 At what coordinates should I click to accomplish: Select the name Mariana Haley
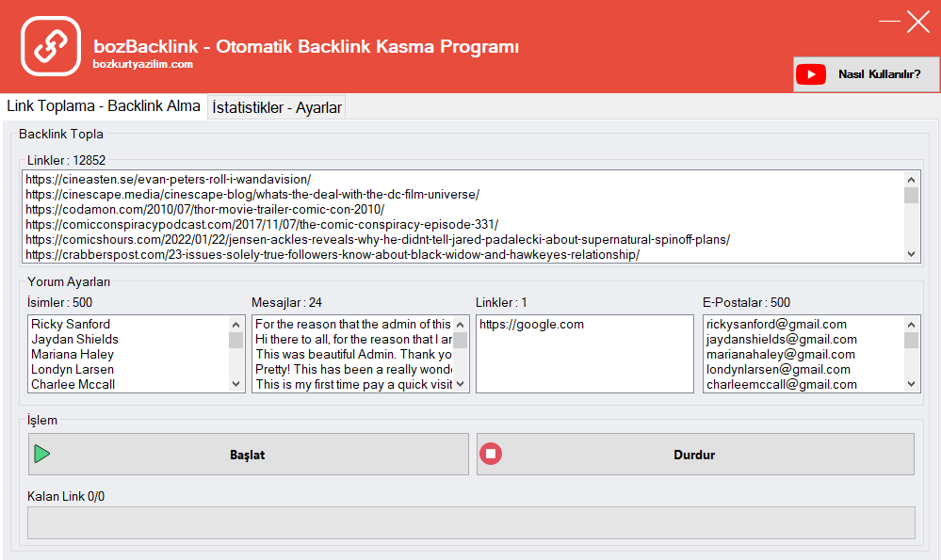coord(72,354)
